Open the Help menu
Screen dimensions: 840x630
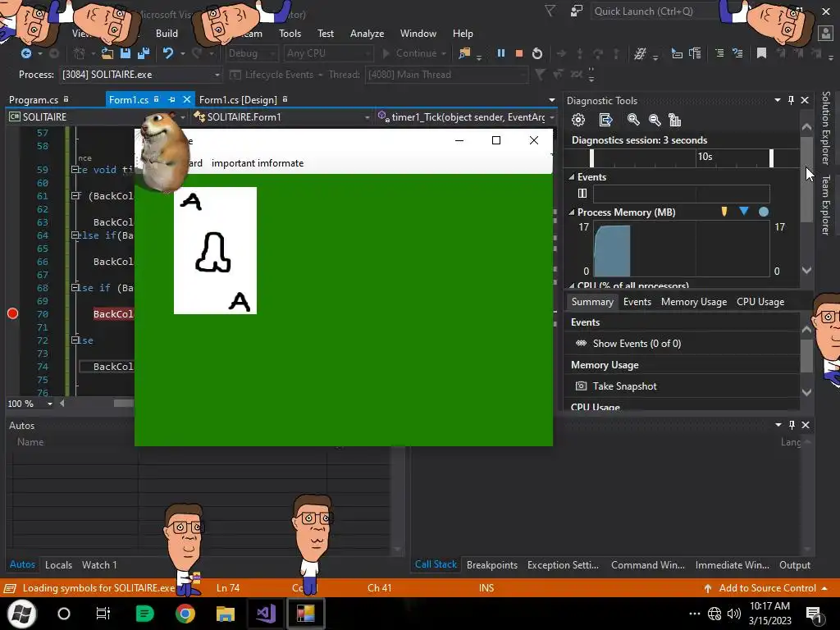[463, 33]
